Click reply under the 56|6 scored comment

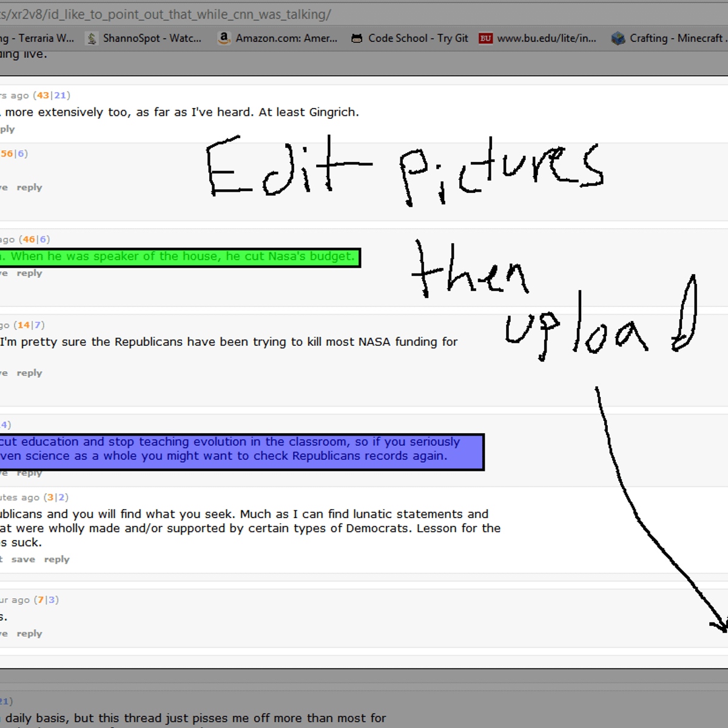[29, 187]
